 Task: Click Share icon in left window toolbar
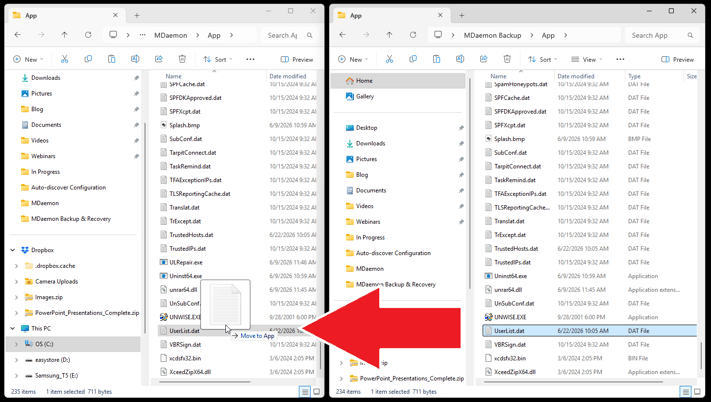tap(159, 59)
